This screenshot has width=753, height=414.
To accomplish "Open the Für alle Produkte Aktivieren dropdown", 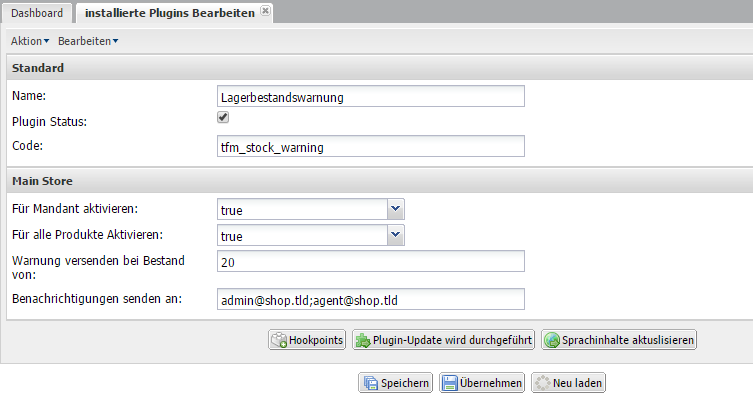I will (x=396, y=234).
